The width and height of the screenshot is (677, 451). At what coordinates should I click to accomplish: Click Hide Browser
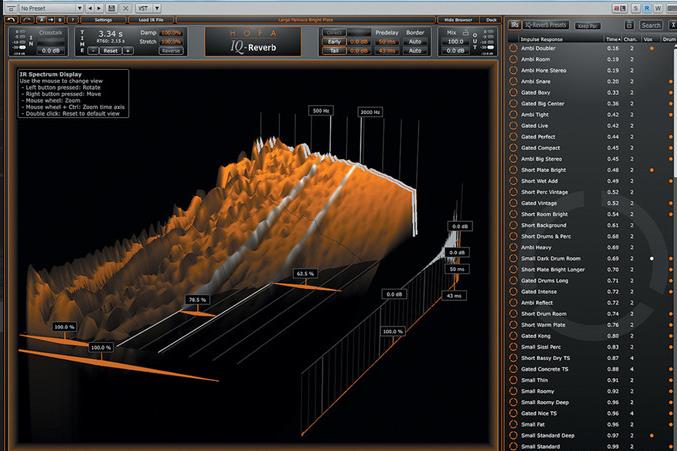[x=458, y=20]
